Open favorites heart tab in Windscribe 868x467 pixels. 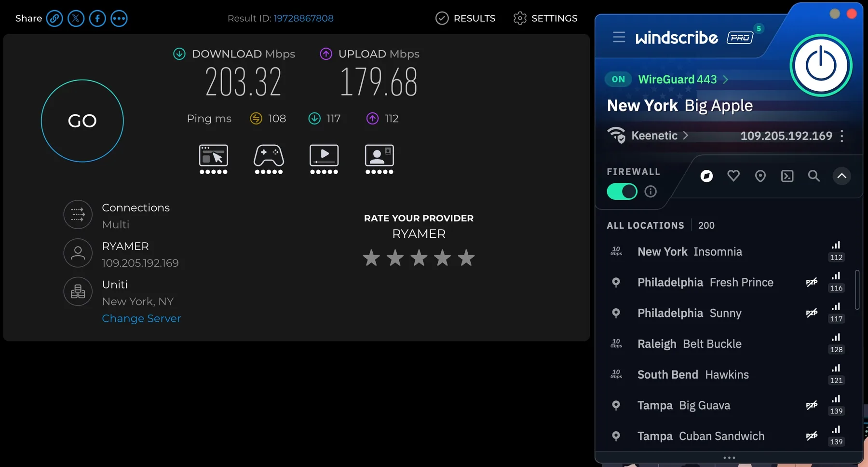(733, 176)
